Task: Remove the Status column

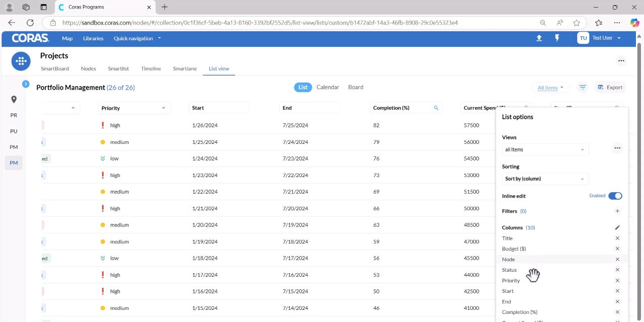Action: pyautogui.click(x=617, y=270)
